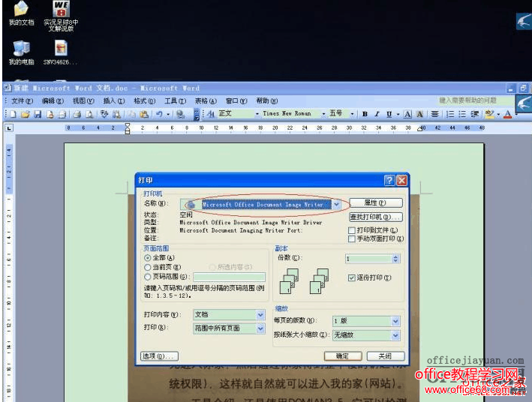Image resolution: width=532 pixels, height=402 pixels.
Task: Select the 当前页 (Current page) radio
Action: [147, 267]
